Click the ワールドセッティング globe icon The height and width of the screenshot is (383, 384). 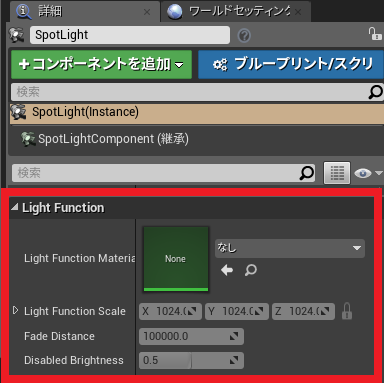coord(175,12)
